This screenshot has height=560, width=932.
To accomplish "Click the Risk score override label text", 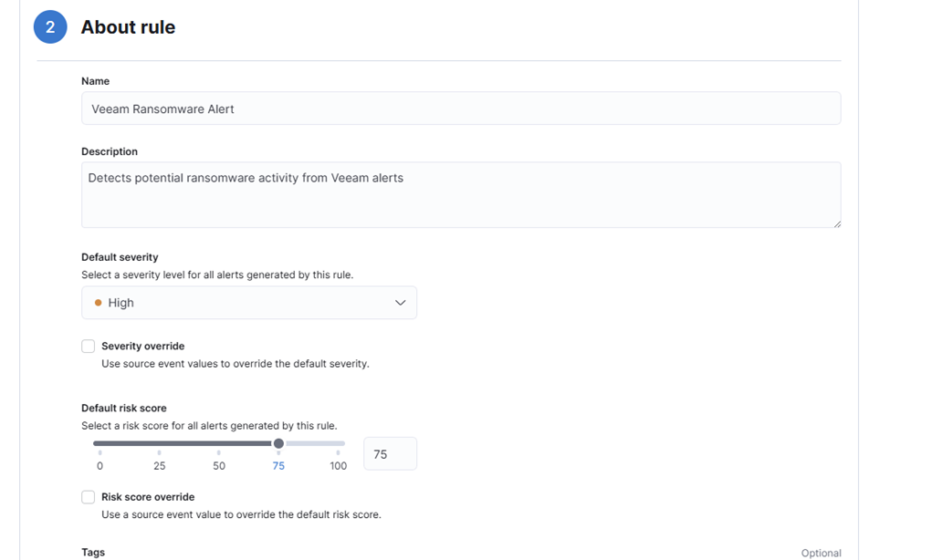I will [148, 497].
